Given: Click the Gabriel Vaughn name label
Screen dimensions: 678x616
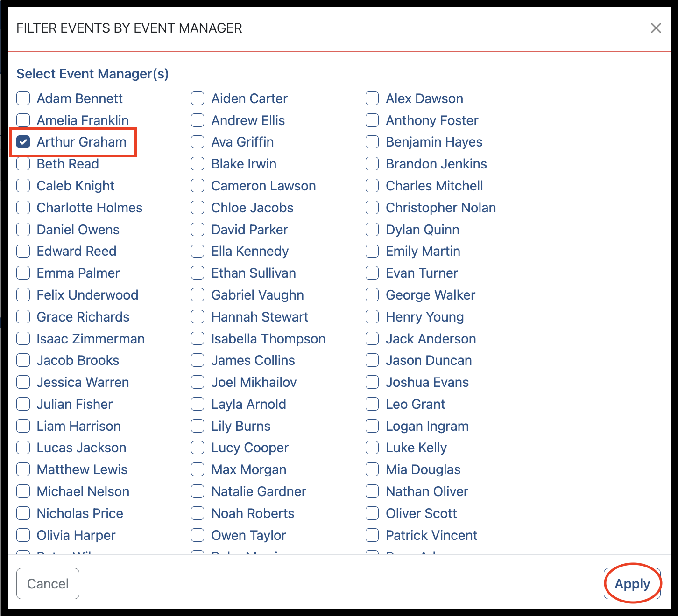Looking at the screenshot, I should click(x=258, y=295).
